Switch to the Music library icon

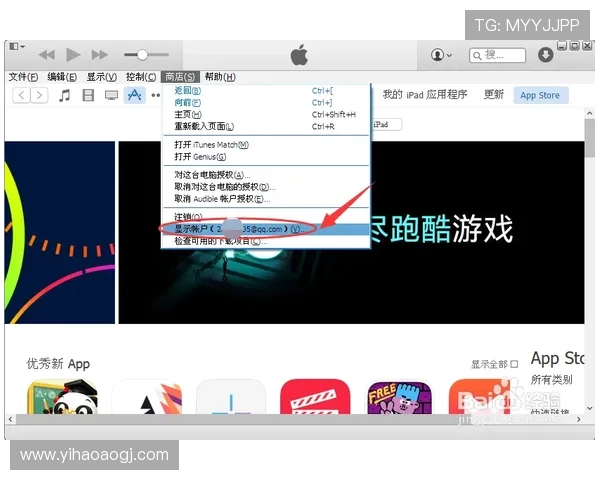coord(64,95)
